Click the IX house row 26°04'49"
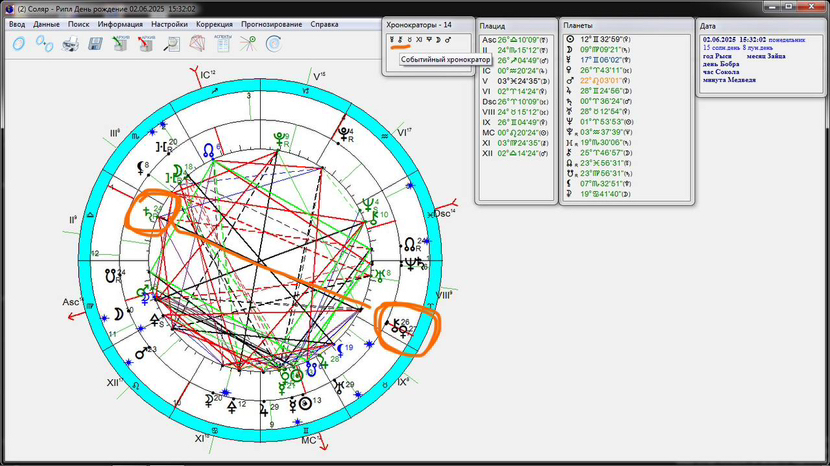830x466 pixels. 515,122
